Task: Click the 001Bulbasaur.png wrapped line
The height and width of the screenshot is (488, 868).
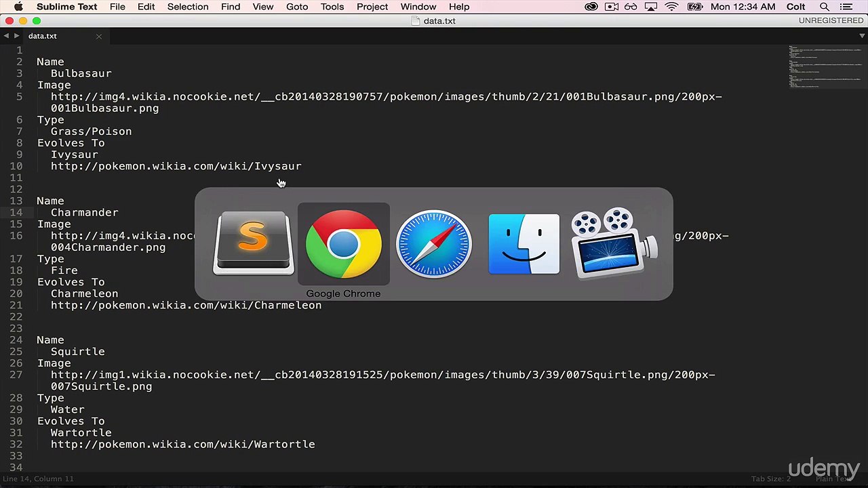Action: point(105,108)
